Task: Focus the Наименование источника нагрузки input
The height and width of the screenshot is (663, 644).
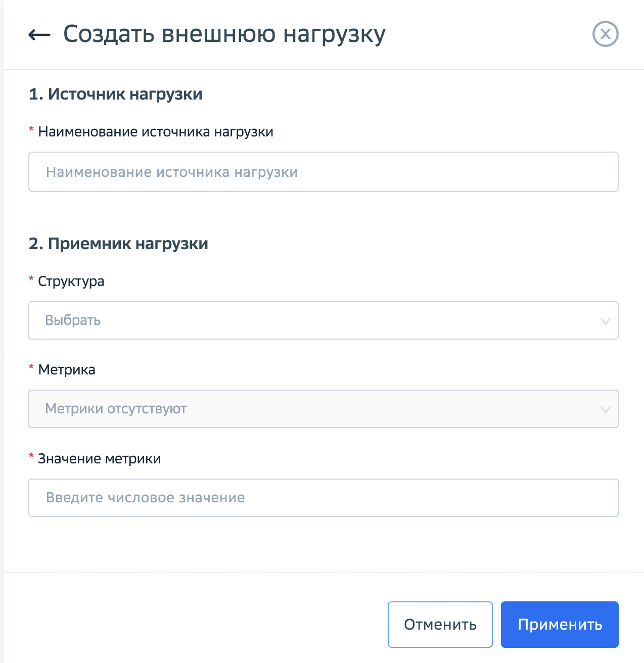Action: (324, 172)
